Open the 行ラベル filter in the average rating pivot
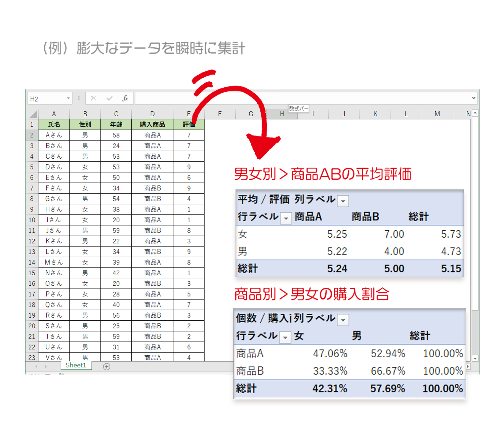This screenshot has width=504, height=438. pyautogui.click(x=286, y=218)
